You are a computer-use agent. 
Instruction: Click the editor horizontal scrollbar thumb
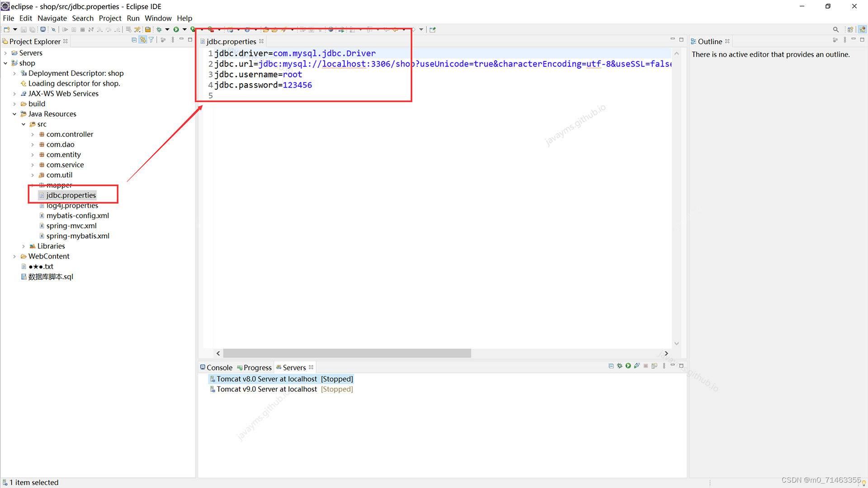(x=347, y=353)
